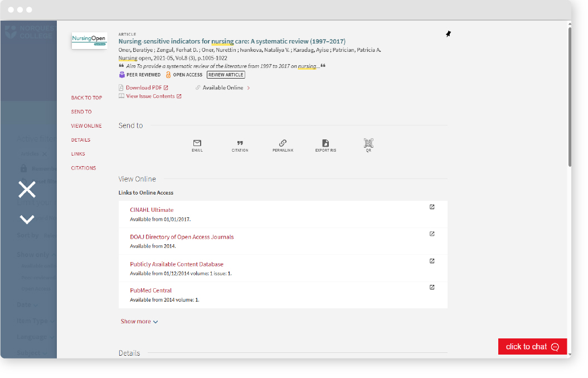The height and width of the screenshot is (378, 588).
Task: Close the record overlay with X
Action: coord(27,190)
